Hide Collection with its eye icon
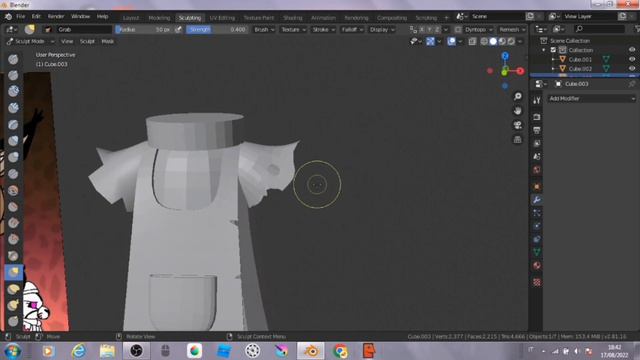The height and width of the screenshot is (360, 640). coord(632,50)
